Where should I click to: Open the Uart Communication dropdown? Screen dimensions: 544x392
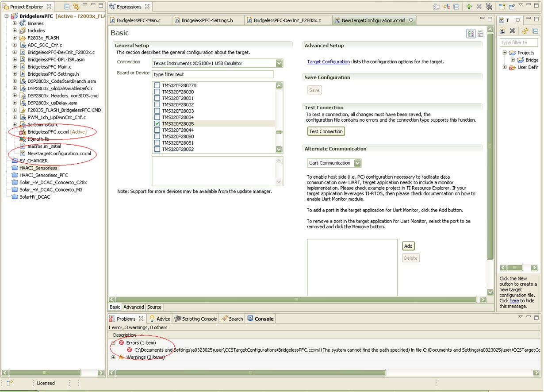357,163
